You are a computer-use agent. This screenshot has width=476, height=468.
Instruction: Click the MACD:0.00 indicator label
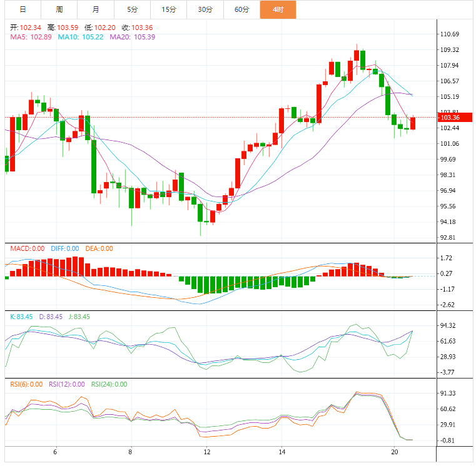[x=27, y=248]
